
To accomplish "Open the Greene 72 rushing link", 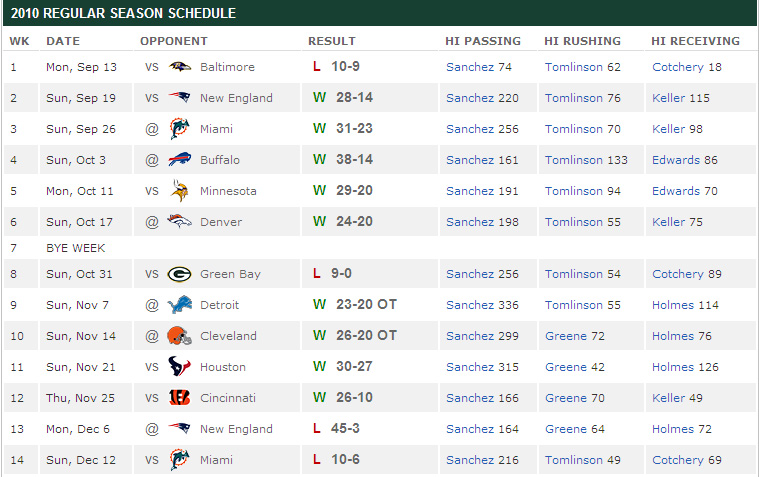I will pos(575,336).
